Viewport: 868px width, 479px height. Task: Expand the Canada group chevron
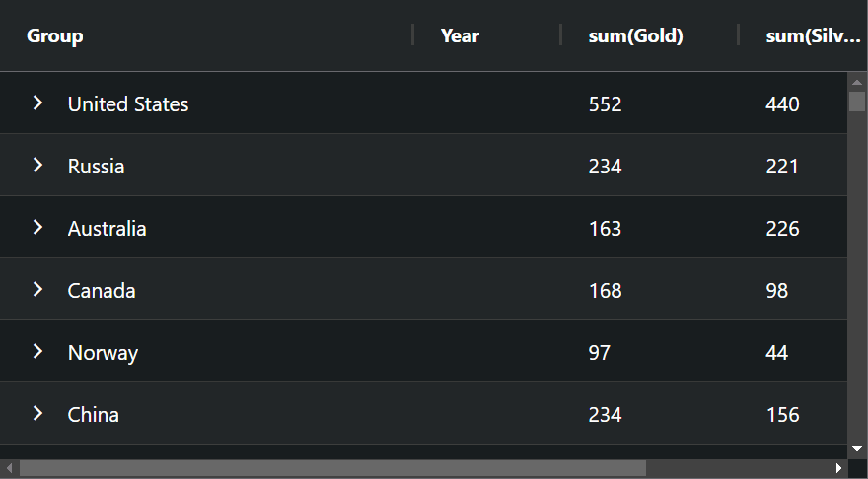click(x=37, y=289)
